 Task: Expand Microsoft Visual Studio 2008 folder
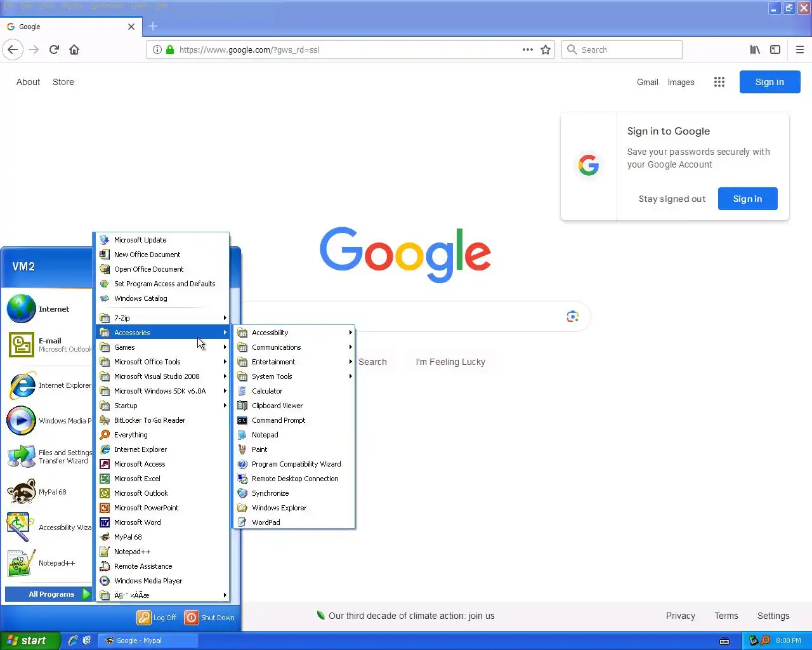pyautogui.click(x=162, y=376)
